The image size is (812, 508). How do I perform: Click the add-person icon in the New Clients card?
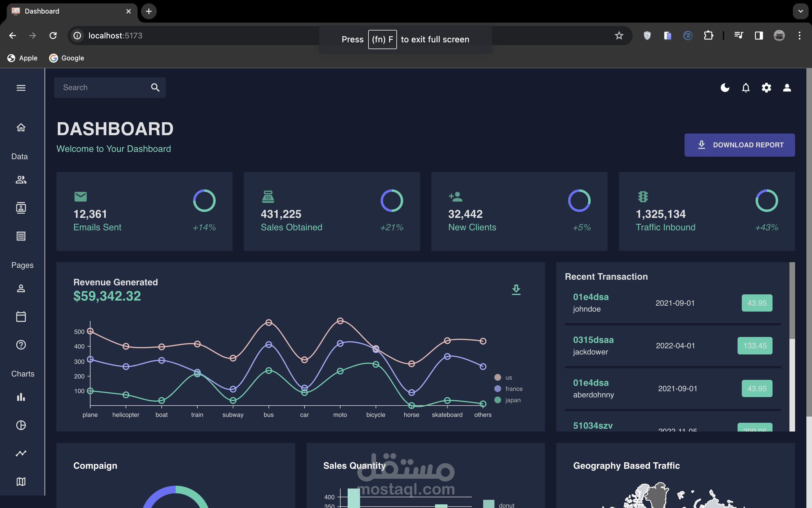coord(455,196)
